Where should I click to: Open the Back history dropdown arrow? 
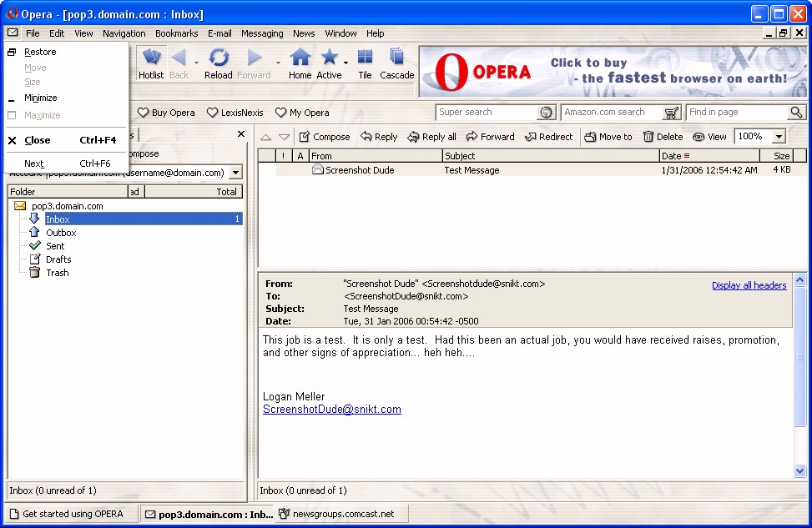196,63
